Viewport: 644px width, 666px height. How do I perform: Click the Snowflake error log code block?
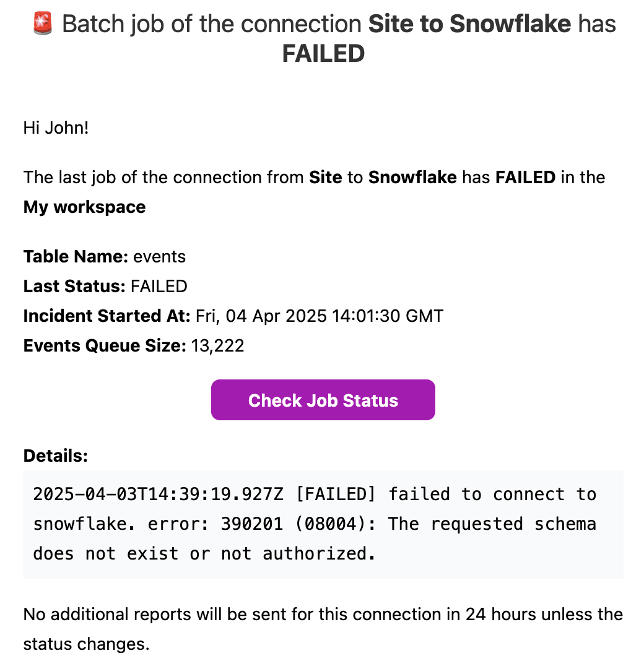tap(323, 524)
